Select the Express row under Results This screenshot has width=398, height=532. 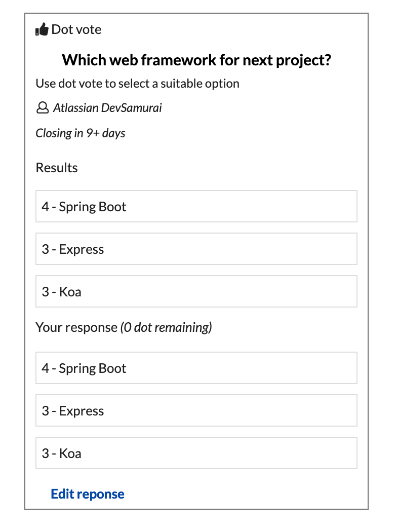click(196, 249)
